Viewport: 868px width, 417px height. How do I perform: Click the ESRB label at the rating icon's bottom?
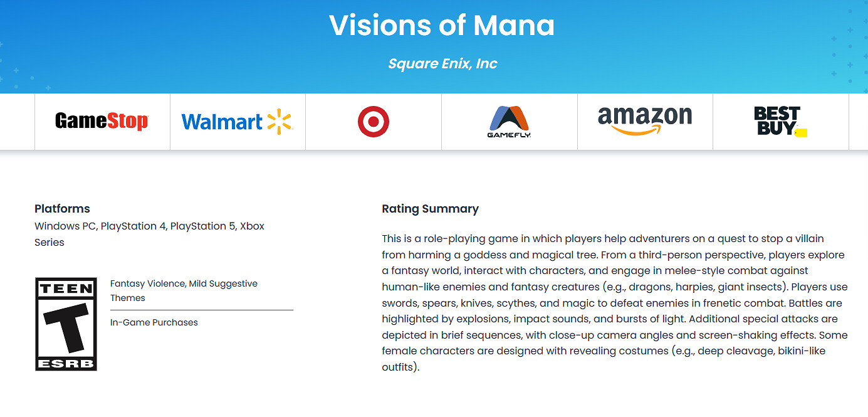(x=66, y=363)
